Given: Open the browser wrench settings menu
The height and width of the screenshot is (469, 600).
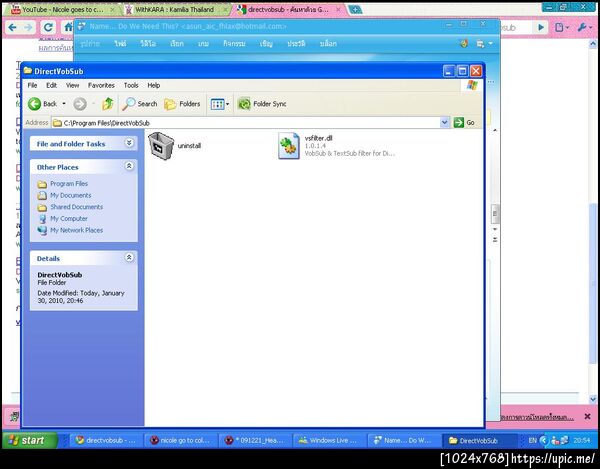Looking at the screenshot, I should coord(584,27).
